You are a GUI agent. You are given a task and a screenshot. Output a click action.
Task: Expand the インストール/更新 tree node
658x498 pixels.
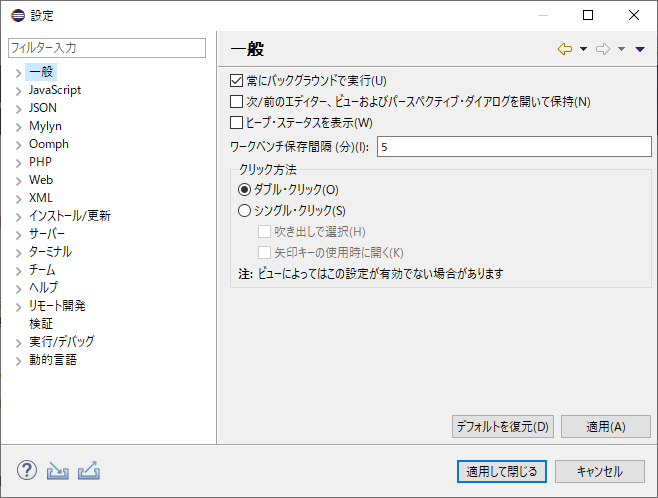coord(18,217)
